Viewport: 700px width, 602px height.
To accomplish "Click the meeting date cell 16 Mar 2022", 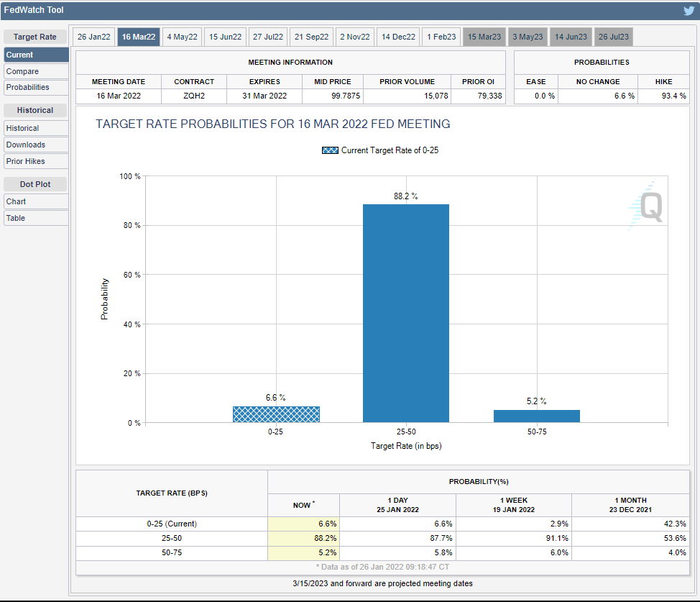I will 119,96.
